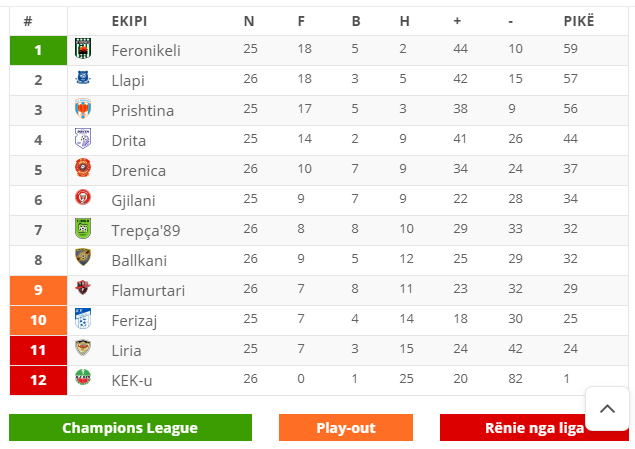This screenshot has width=635, height=449.
Task: Click the PIKË column header
Action: pyautogui.click(x=579, y=21)
